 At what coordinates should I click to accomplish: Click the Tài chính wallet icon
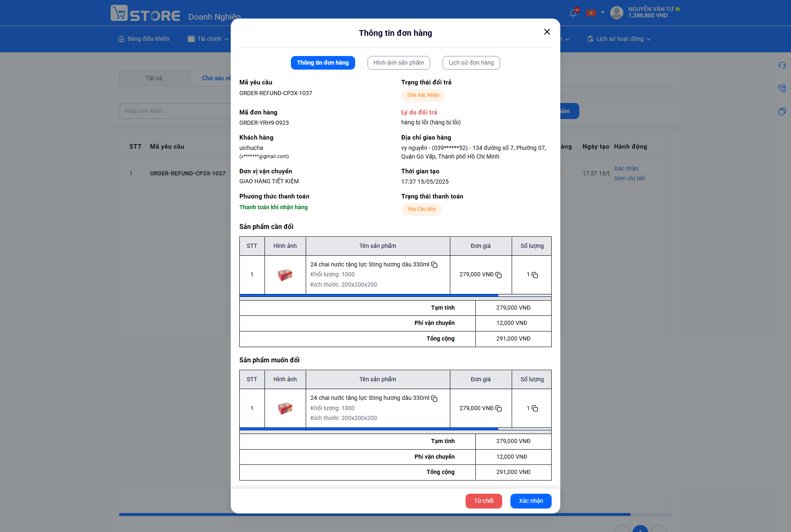[x=191, y=39]
